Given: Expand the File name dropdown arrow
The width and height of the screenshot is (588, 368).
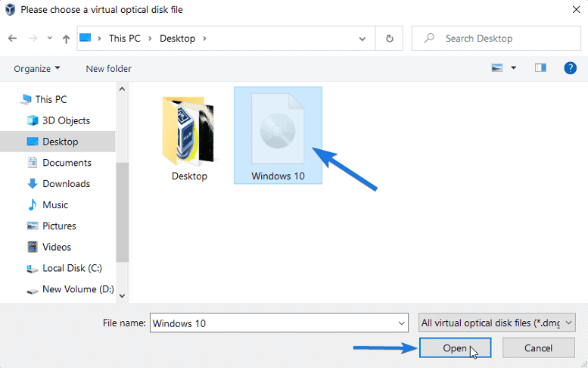Looking at the screenshot, I should click(402, 323).
